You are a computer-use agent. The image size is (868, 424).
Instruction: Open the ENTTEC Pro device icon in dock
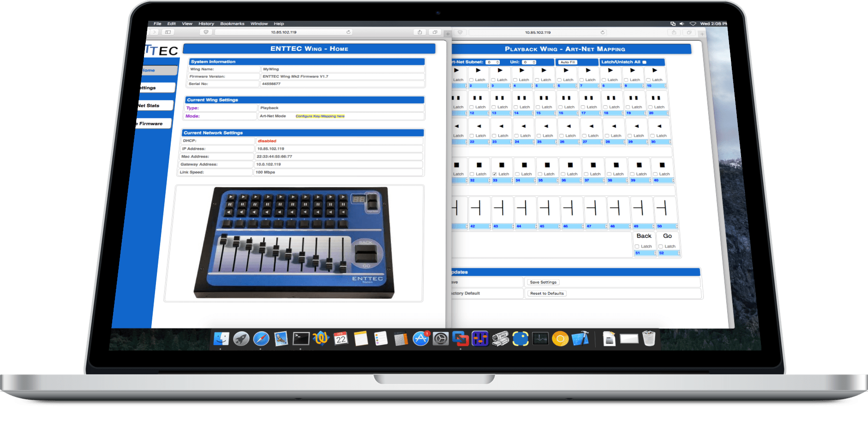point(500,339)
